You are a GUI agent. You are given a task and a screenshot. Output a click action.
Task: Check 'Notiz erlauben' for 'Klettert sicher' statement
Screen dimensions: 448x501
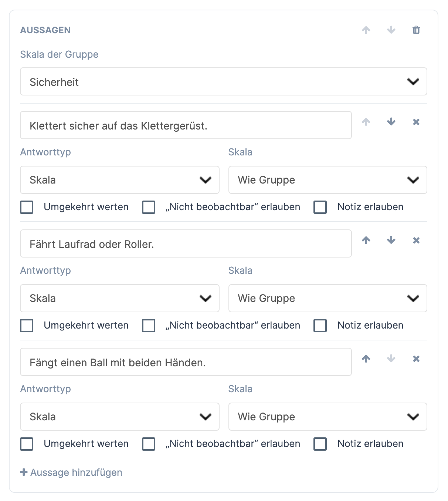pos(320,207)
